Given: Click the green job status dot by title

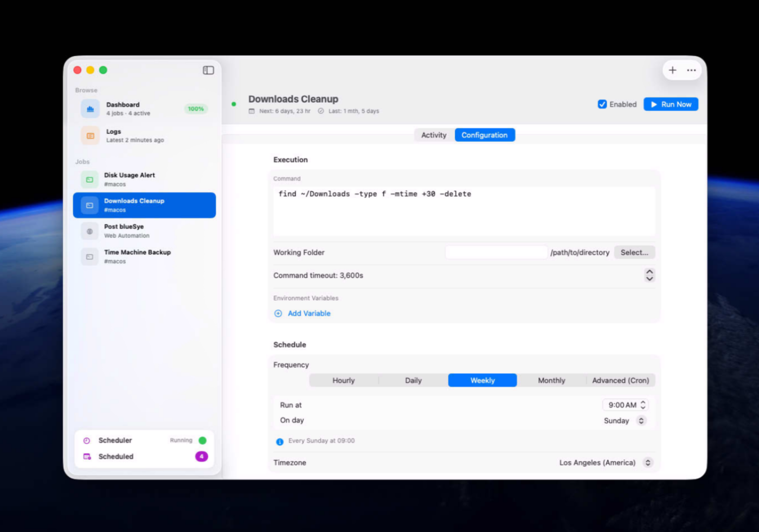Looking at the screenshot, I should (x=234, y=104).
